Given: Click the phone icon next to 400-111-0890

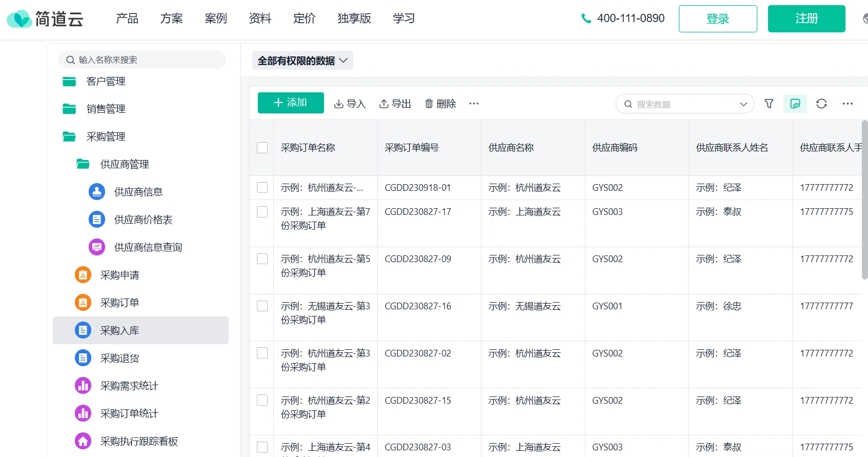Looking at the screenshot, I should (x=586, y=18).
